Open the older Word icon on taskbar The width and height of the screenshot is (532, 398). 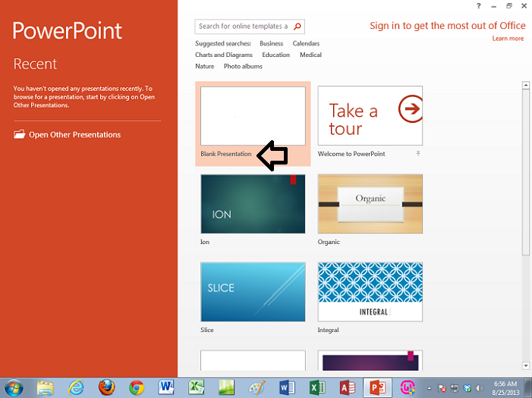coord(166,387)
